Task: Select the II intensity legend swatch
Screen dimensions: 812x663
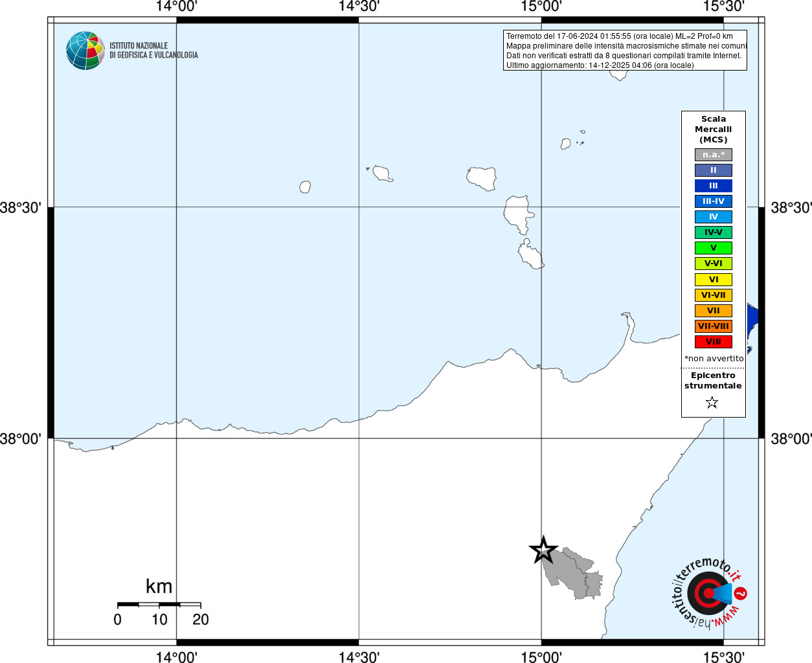Action: click(714, 170)
